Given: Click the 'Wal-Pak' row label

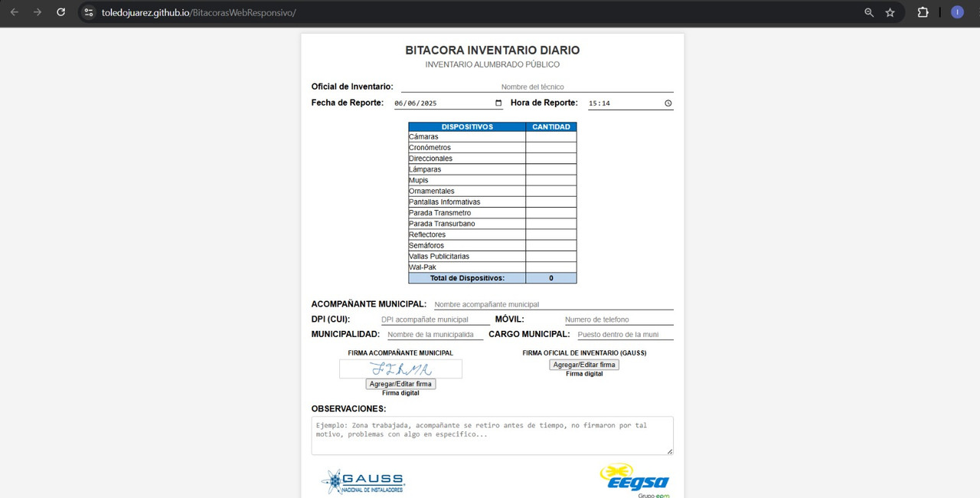Looking at the screenshot, I should pyautogui.click(x=423, y=267).
